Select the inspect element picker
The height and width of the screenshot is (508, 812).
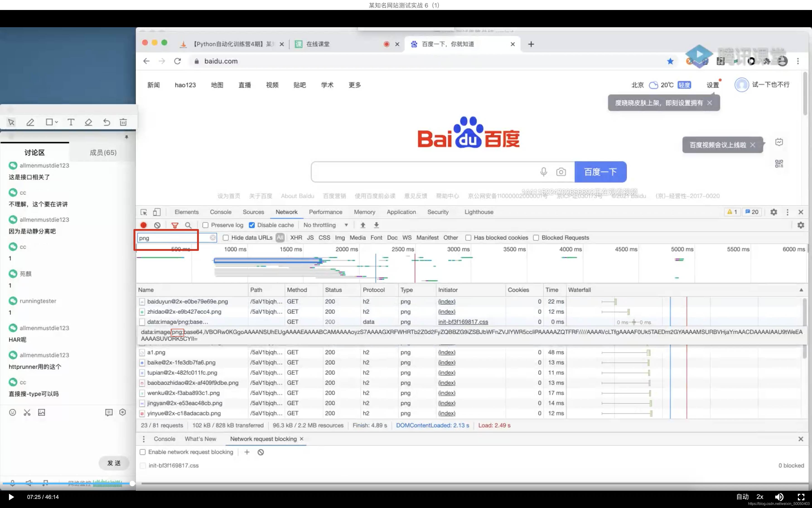(144, 212)
